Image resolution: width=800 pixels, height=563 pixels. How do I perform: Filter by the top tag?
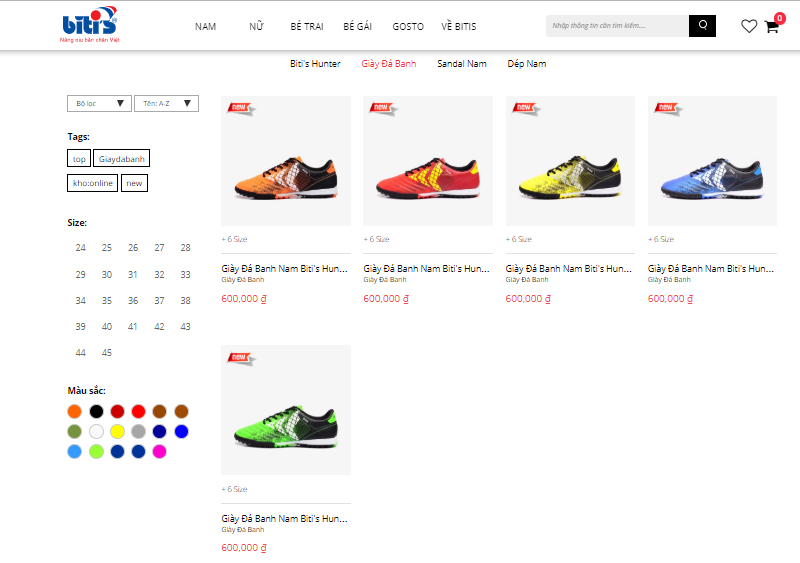click(x=79, y=158)
